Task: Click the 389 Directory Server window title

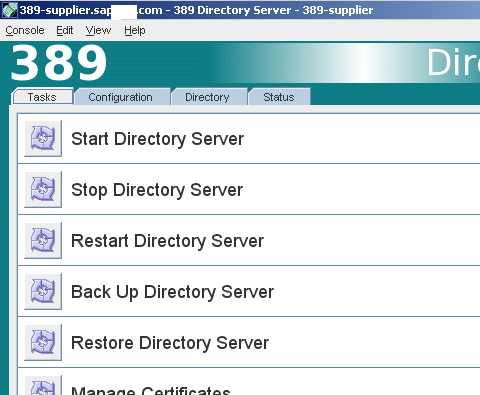Action: (196, 10)
